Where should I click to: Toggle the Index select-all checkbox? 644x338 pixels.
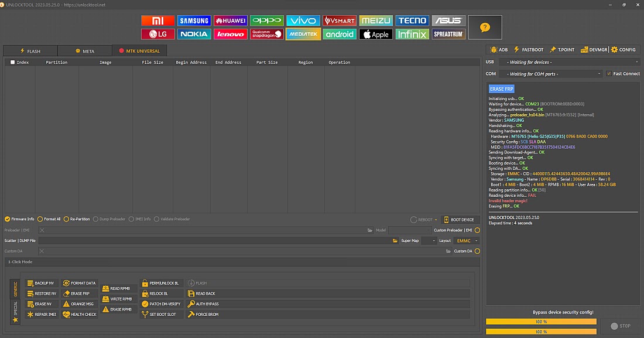tap(12, 63)
